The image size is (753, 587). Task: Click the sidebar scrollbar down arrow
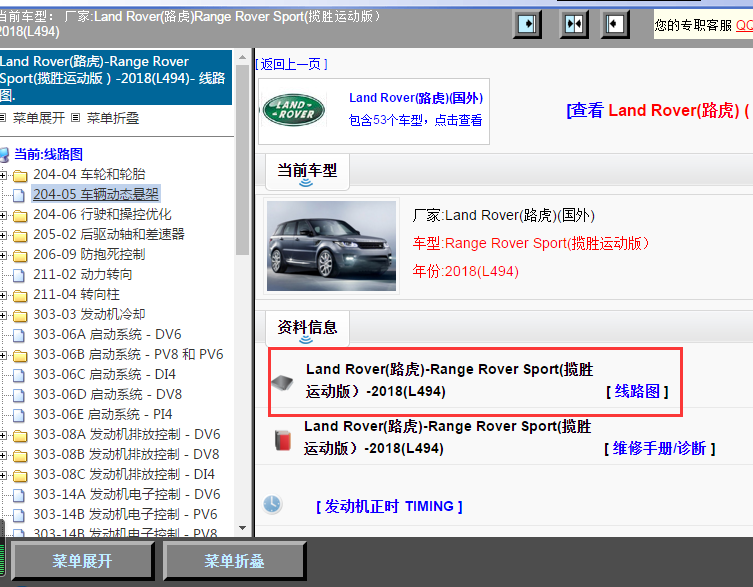pos(243,528)
